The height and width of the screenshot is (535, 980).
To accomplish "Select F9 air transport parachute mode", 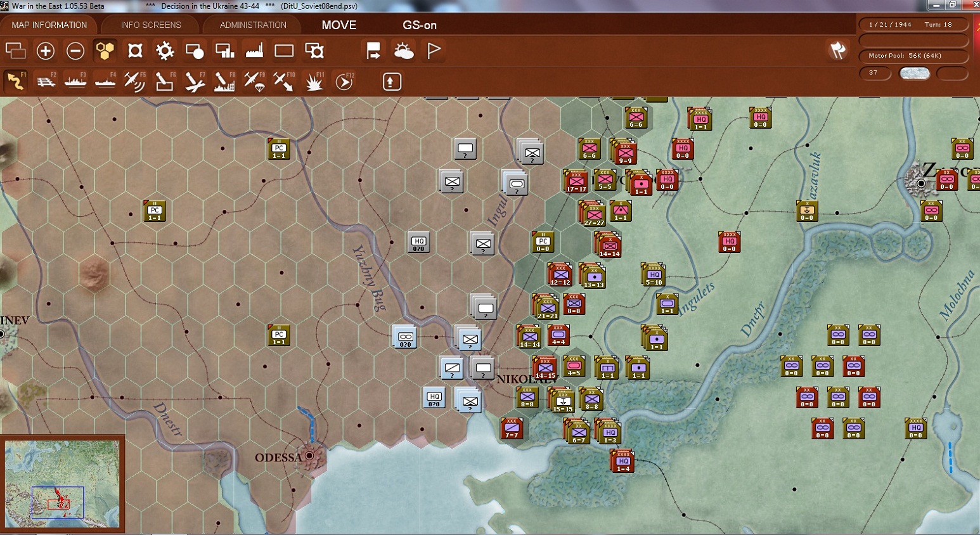I will click(x=254, y=81).
